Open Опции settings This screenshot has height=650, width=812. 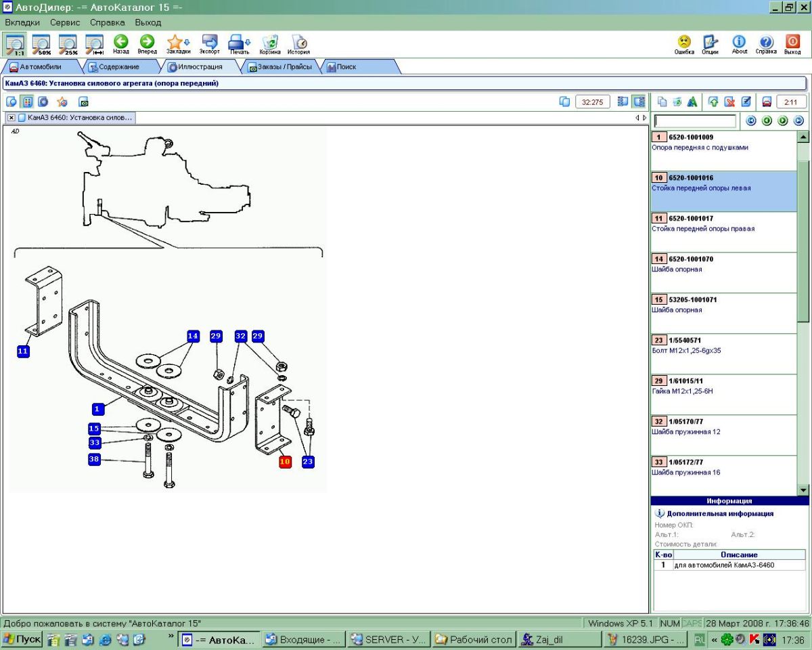point(710,44)
